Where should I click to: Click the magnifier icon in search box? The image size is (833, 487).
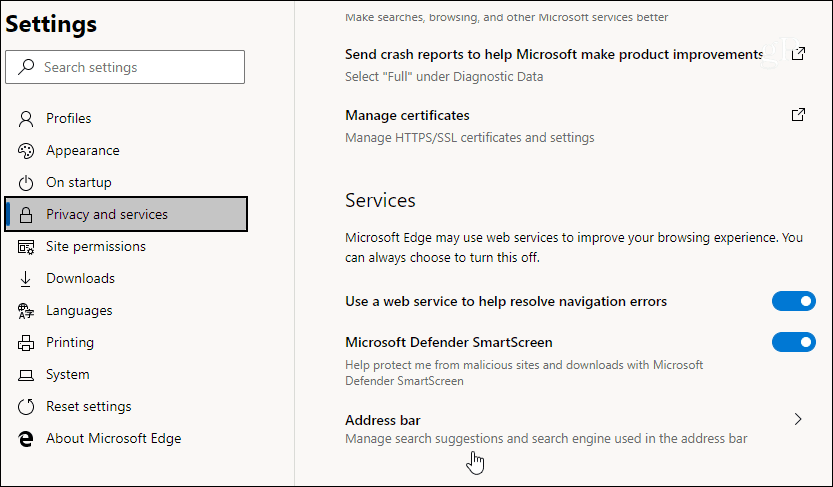pos(26,67)
